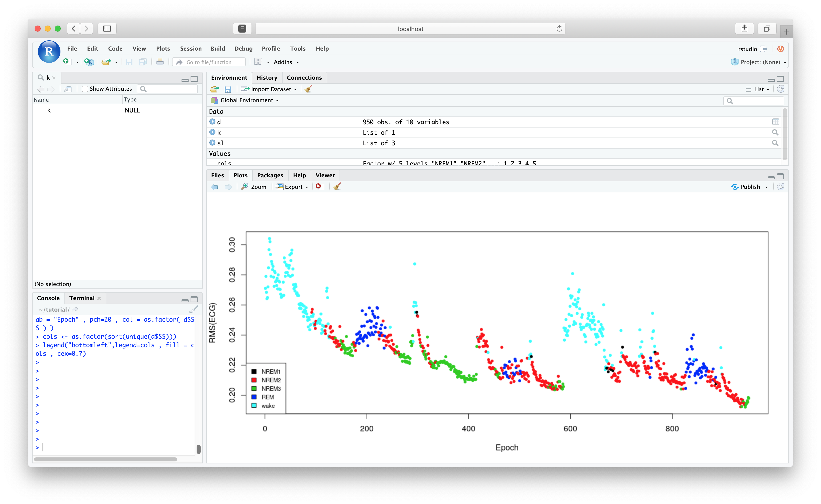Click the workspace panes layout icon

point(258,62)
